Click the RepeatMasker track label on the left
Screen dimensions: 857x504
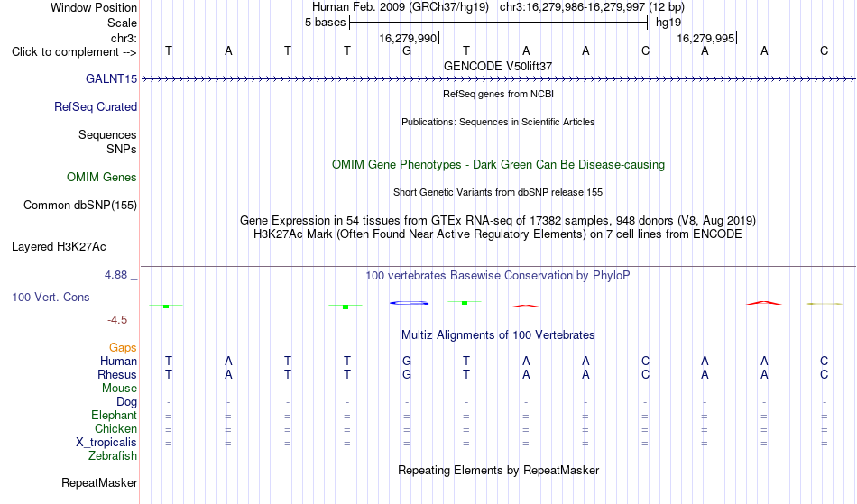point(99,482)
